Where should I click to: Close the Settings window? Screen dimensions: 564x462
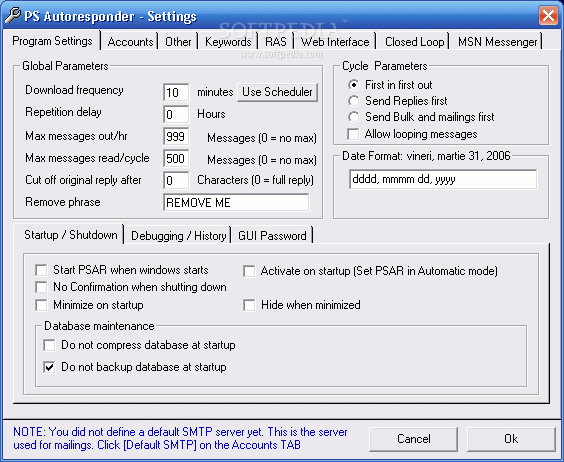click(548, 15)
